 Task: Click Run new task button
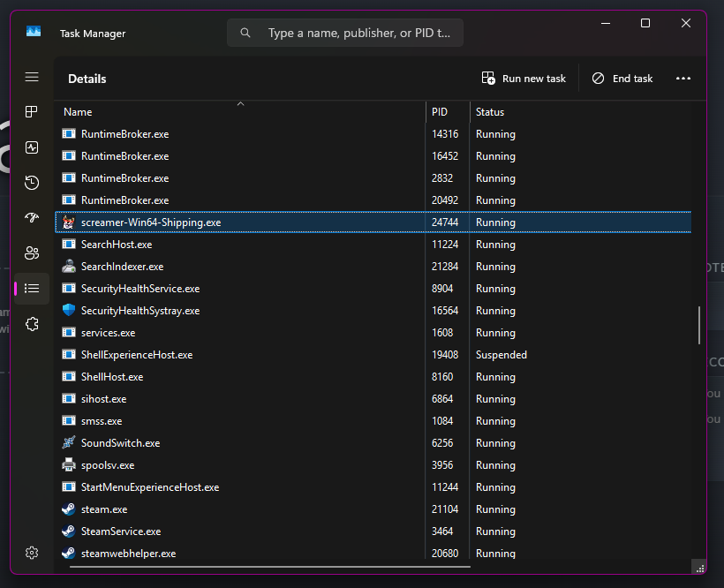(524, 79)
